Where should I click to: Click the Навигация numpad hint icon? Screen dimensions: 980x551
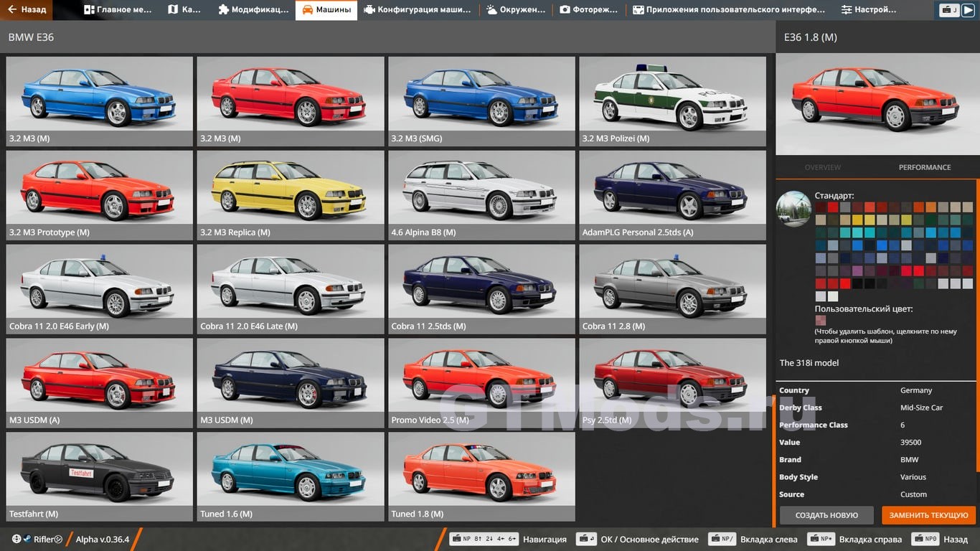(483, 539)
